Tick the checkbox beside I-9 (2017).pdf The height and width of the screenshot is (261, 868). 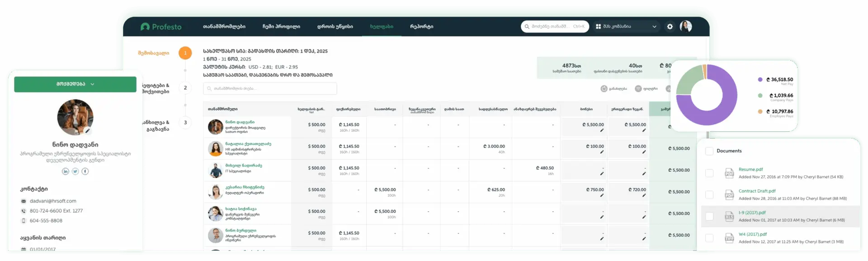[x=709, y=216]
